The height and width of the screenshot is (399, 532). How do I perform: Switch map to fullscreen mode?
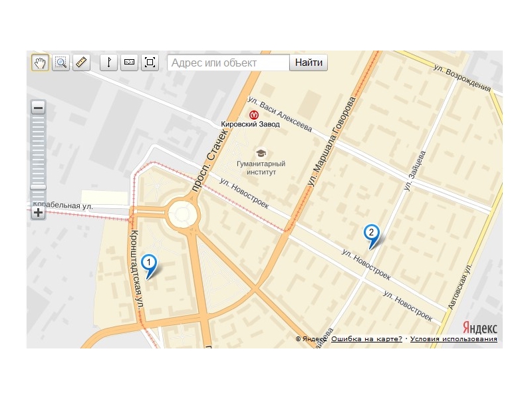150,63
